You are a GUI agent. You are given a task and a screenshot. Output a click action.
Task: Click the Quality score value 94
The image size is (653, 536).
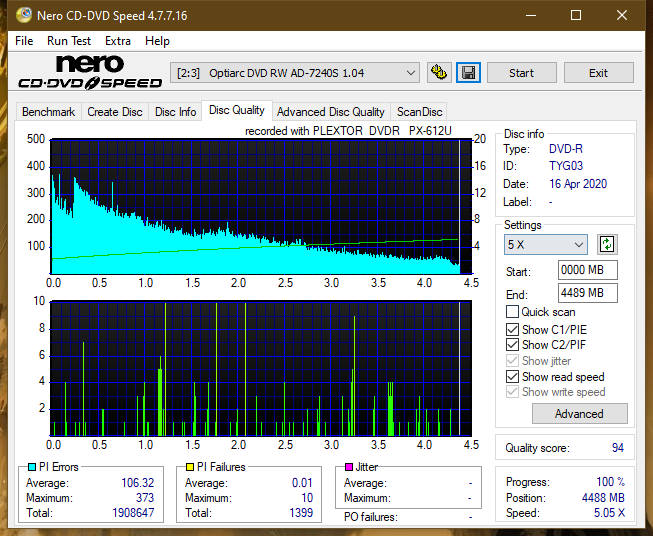618,448
